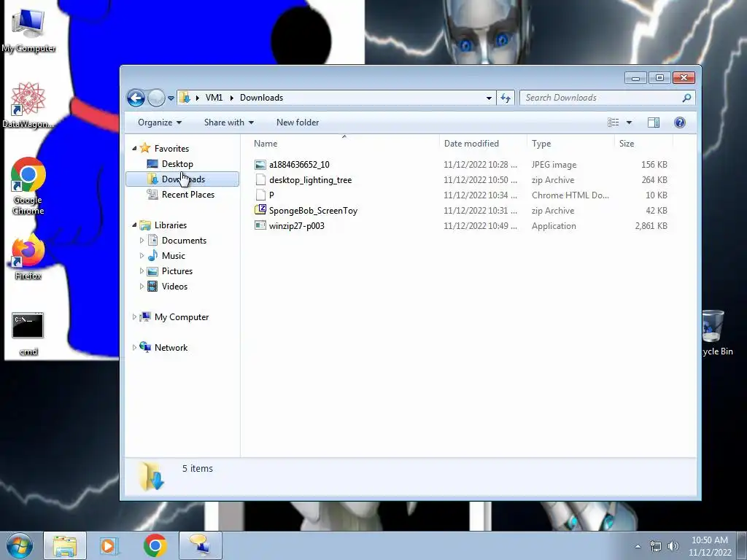Open the view options dropdown arrow

pyautogui.click(x=629, y=122)
